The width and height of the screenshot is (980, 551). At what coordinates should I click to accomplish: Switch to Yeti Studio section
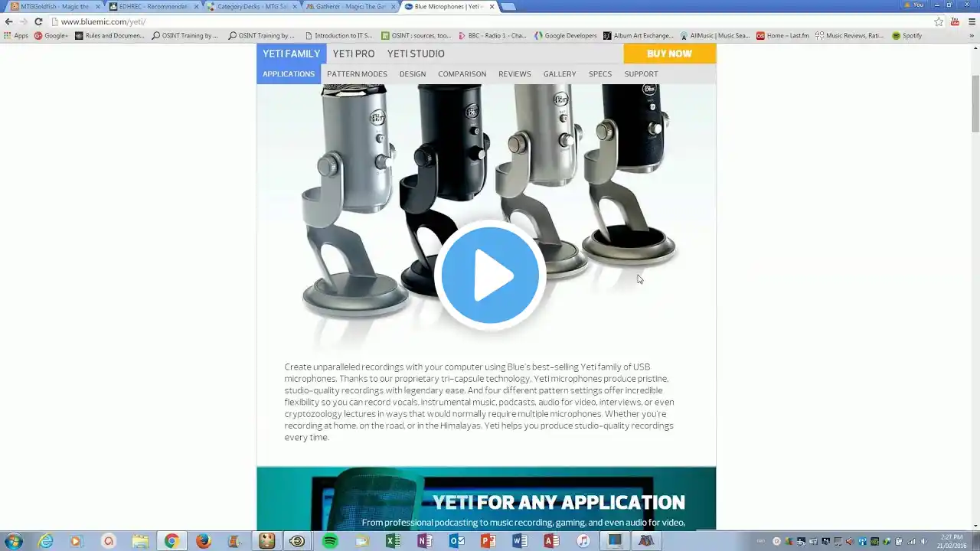coord(416,54)
